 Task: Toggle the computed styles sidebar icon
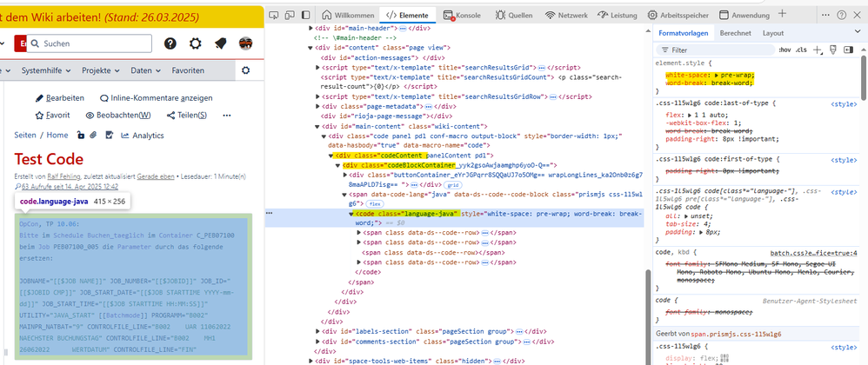coord(849,50)
